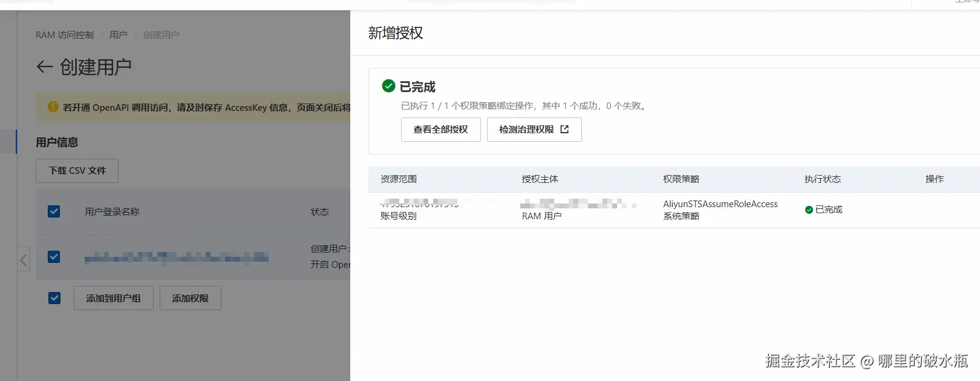Click the 添加到用户组 button
This screenshot has height=381, width=980.
click(x=113, y=298)
